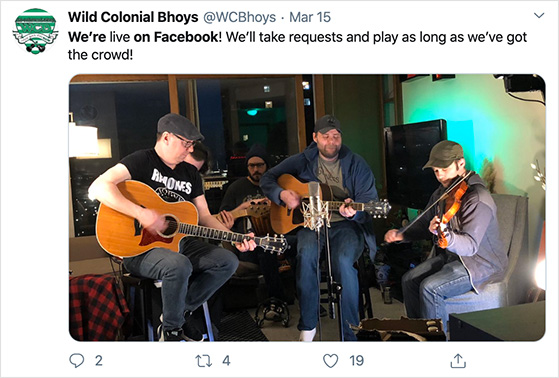Click the like count 19
Image resolution: width=559 pixels, height=378 pixels.
[357, 361]
